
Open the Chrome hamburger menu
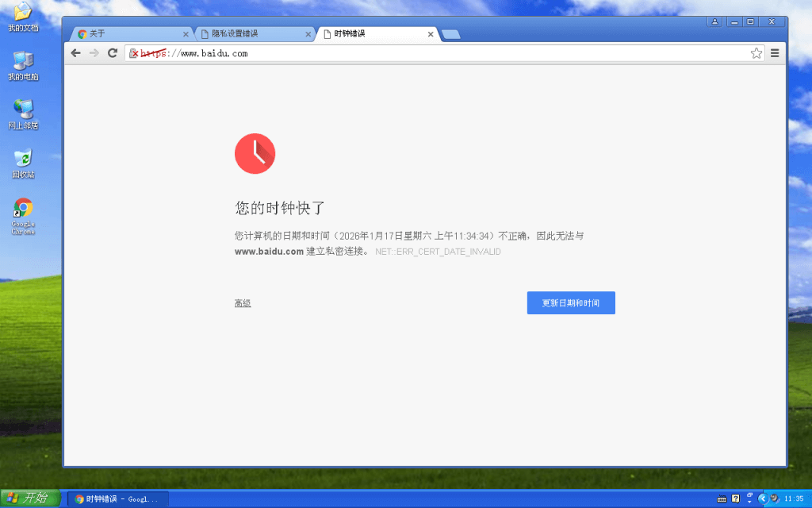pos(775,53)
